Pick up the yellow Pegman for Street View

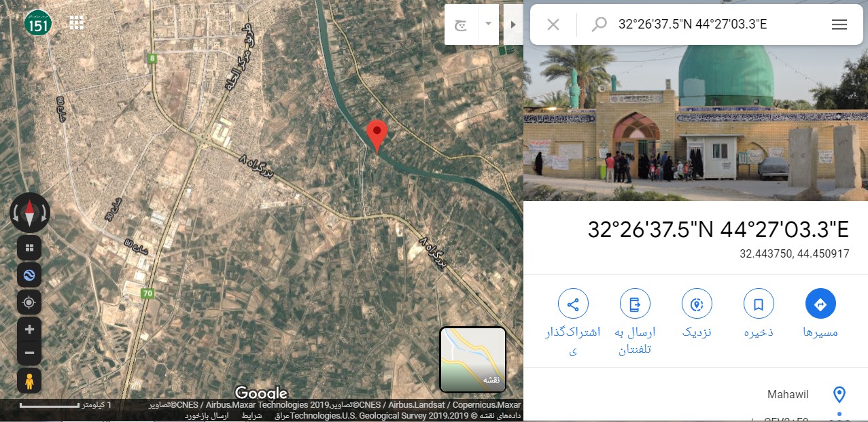(29, 382)
